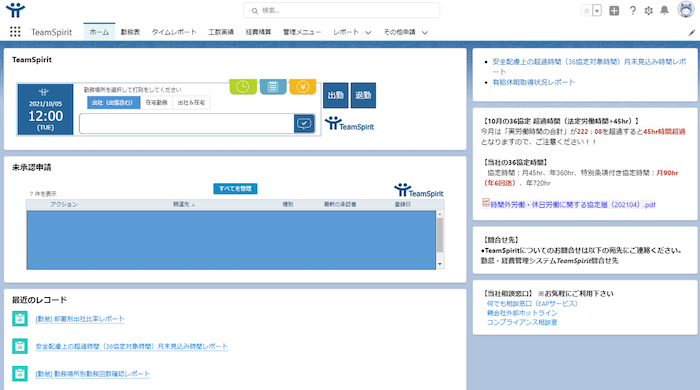Click the 退勤 clock-out button
The width and height of the screenshot is (700, 390).
click(363, 95)
